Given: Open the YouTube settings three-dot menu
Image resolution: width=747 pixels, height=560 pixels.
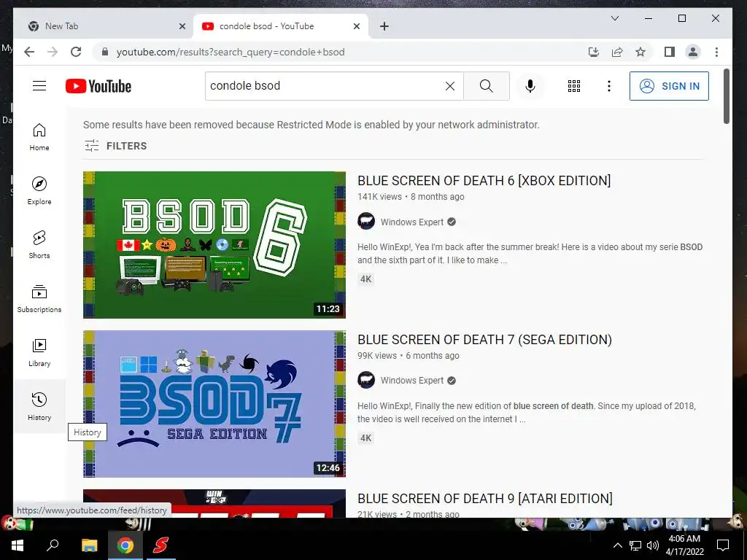Looking at the screenshot, I should pos(609,86).
